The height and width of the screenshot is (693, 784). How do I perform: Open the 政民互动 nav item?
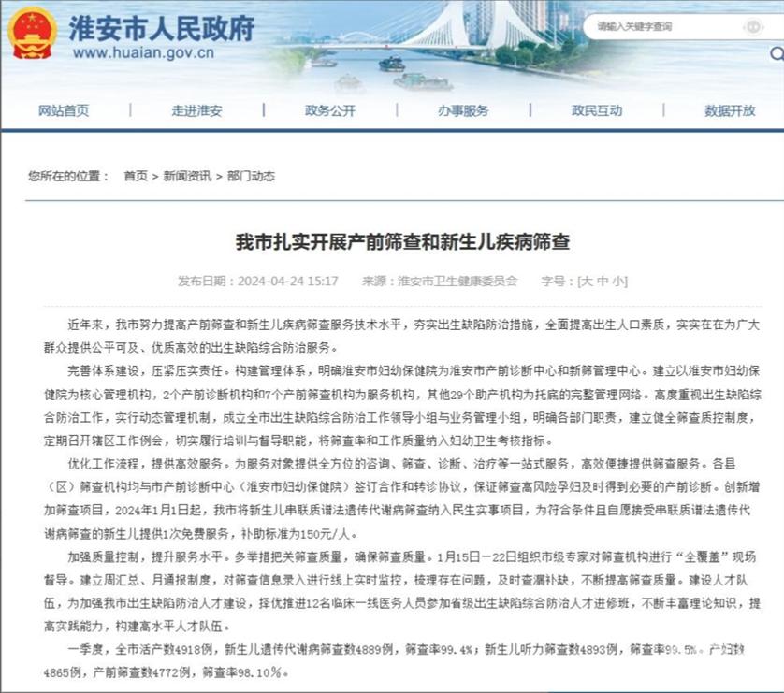point(597,110)
